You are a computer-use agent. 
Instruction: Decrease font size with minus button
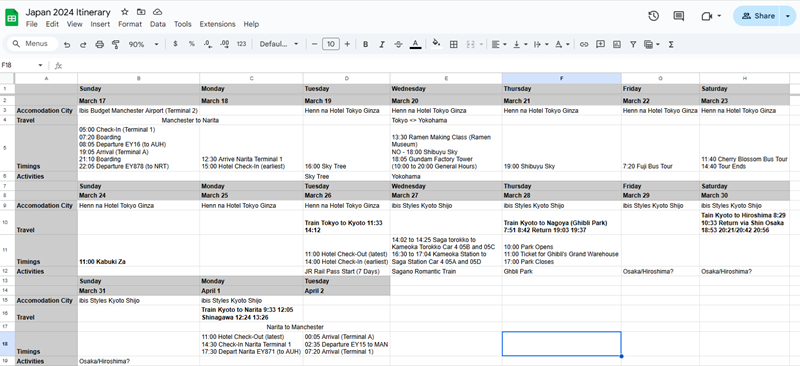314,44
